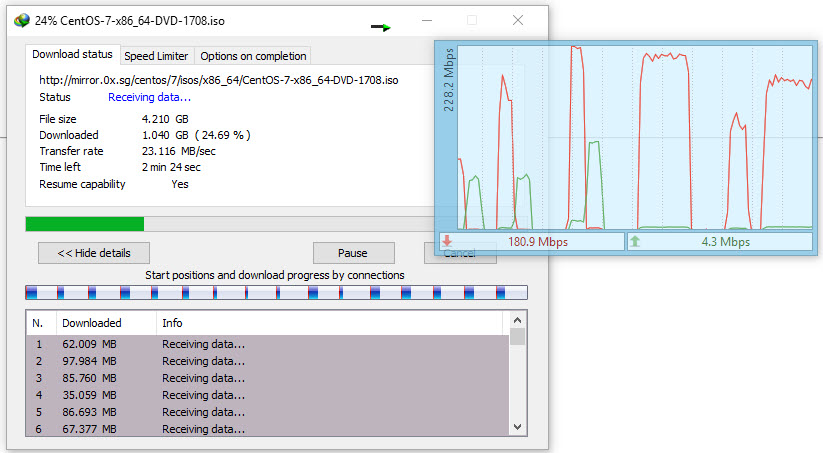This screenshot has height=453, width=823.
Task: Select connection row 4 with 35.059 MB
Action: pos(268,395)
